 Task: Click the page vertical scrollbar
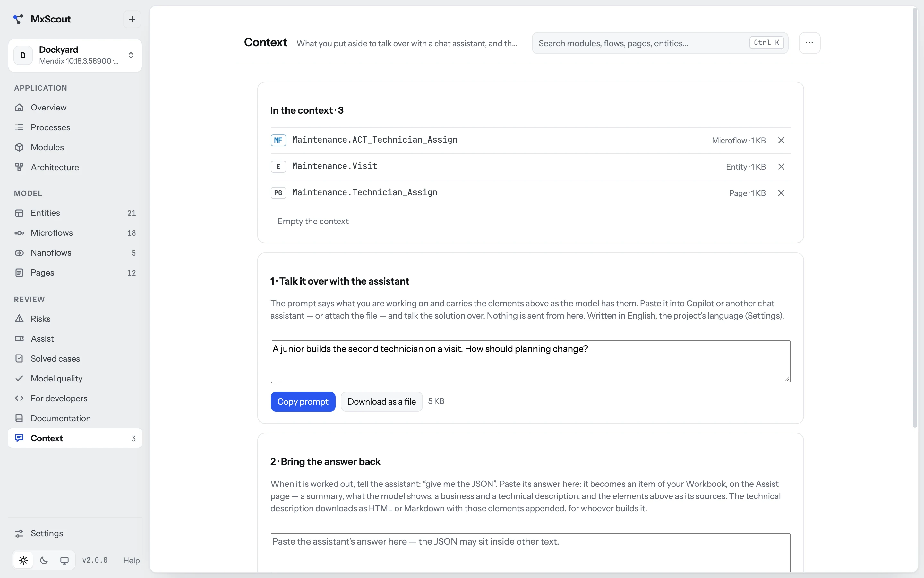tap(915, 218)
